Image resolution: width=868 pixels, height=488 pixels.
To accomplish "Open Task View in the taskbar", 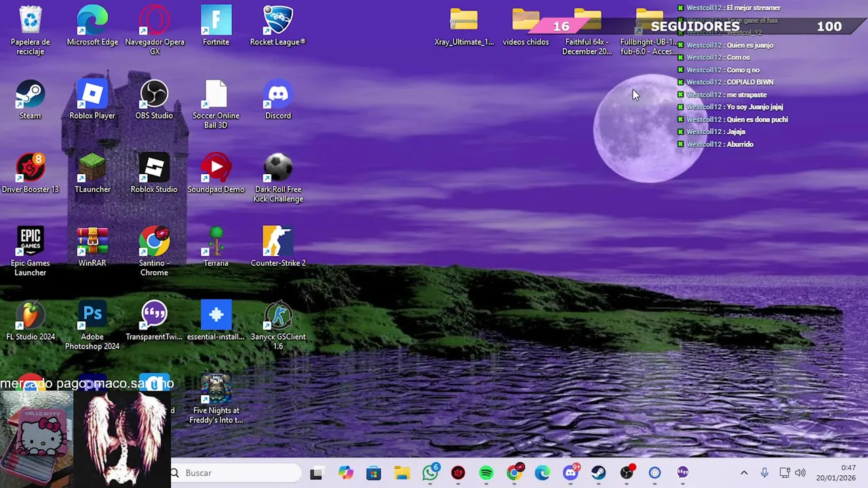I will point(316,473).
